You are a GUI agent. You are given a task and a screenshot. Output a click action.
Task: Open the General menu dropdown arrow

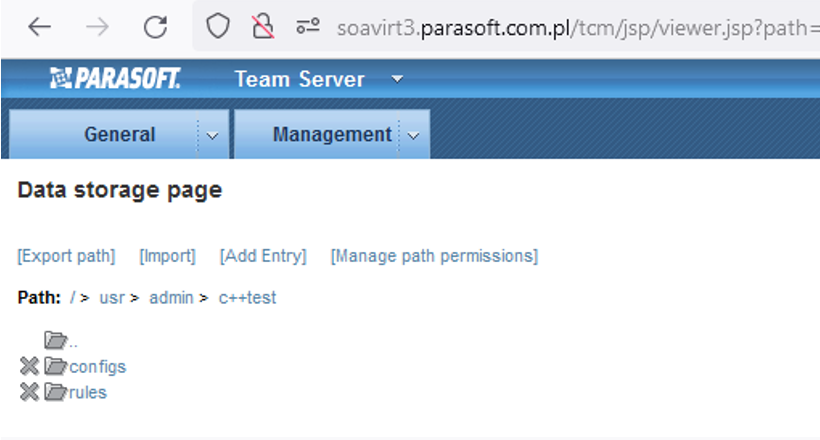click(x=212, y=136)
